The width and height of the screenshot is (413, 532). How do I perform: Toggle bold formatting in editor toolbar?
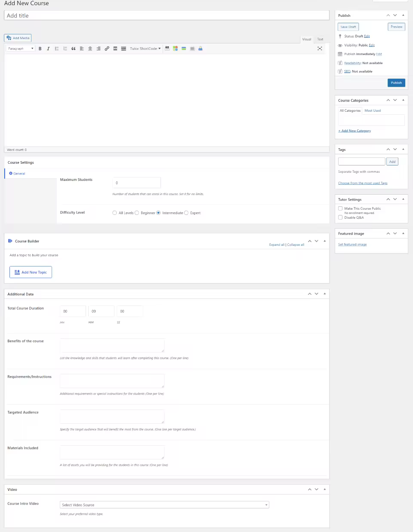click(40, 49)
